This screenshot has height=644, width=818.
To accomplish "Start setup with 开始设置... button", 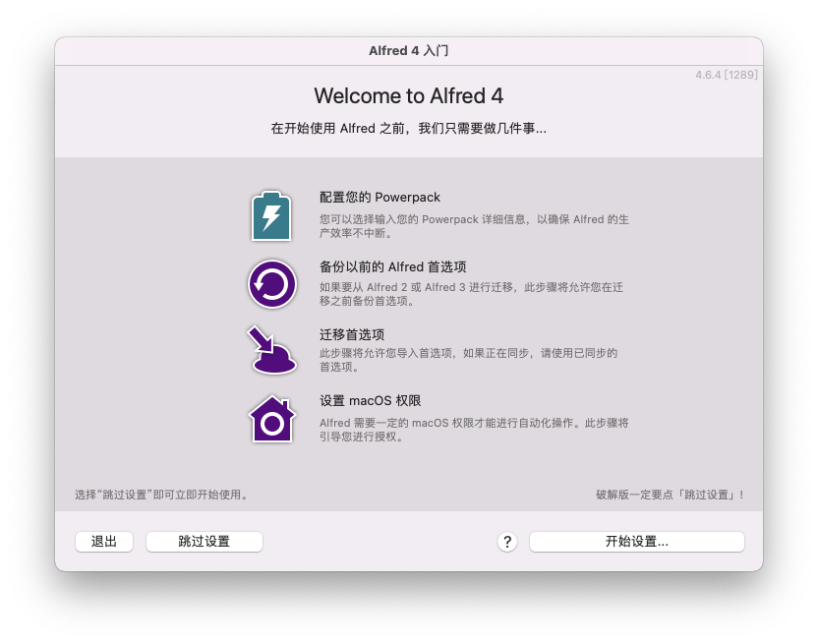I will 636,542.
